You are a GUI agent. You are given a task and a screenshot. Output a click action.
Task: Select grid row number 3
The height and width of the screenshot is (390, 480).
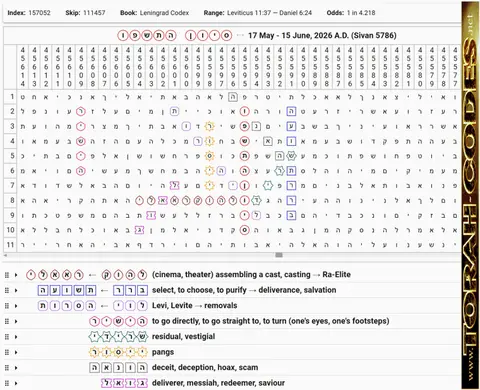point(10,126)
